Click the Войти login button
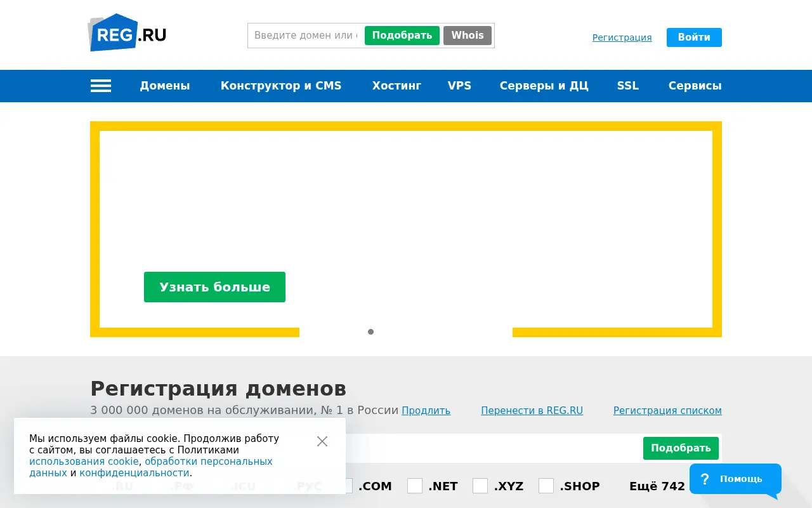The image size is (812, 508). click(694, 37)
